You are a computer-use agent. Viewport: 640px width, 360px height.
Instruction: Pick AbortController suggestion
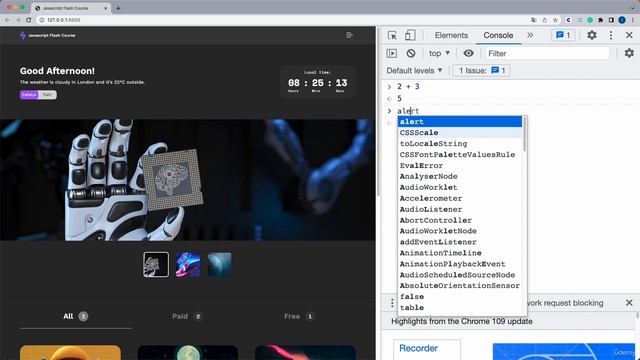(x=460, y=220)
